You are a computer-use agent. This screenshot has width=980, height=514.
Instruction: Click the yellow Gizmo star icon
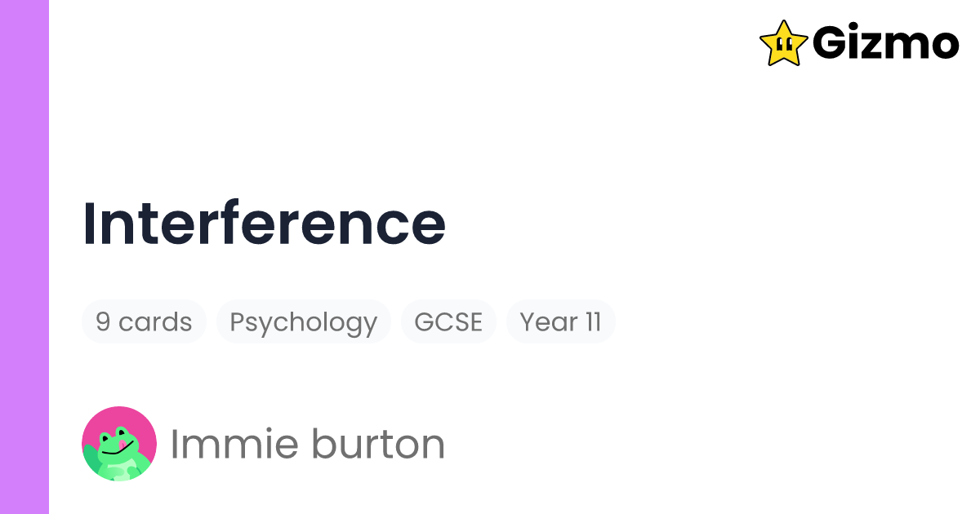(x=783, y=42)
